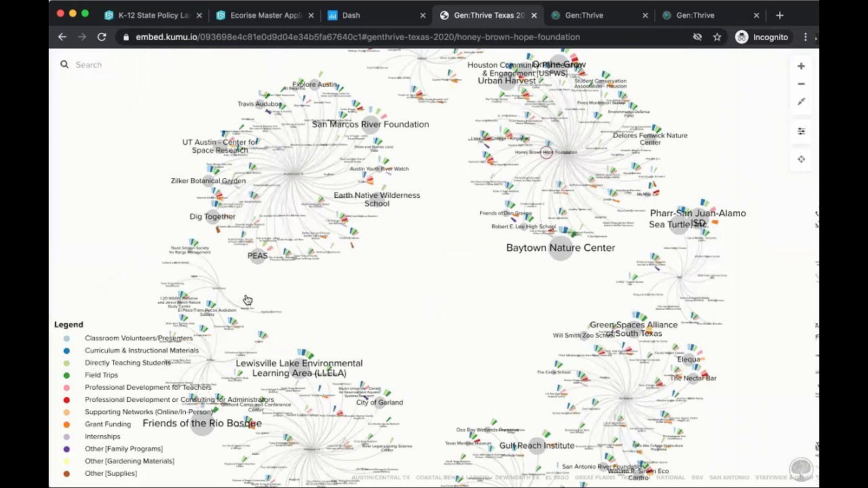Image resolution: width=868 pixels, height=488 pixels.
Task: Click the Classroom Volunteers/Presenters legend dot
Action: pyautogui.click(x=66, y=338)
